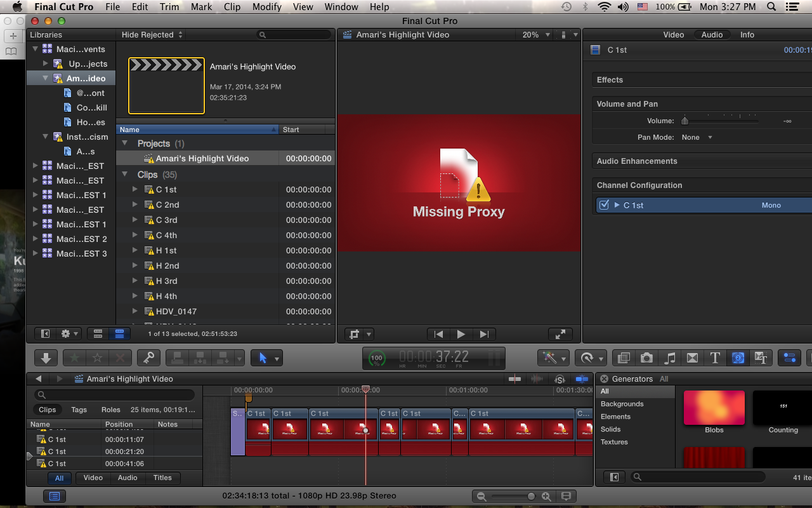Expand the Up...jects library item

pos(45,63)
